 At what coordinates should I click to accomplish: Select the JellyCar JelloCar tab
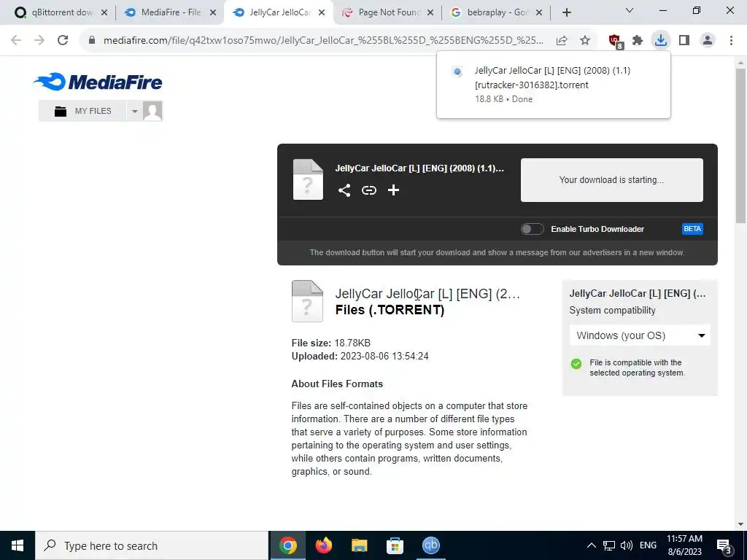pos(279,12)
